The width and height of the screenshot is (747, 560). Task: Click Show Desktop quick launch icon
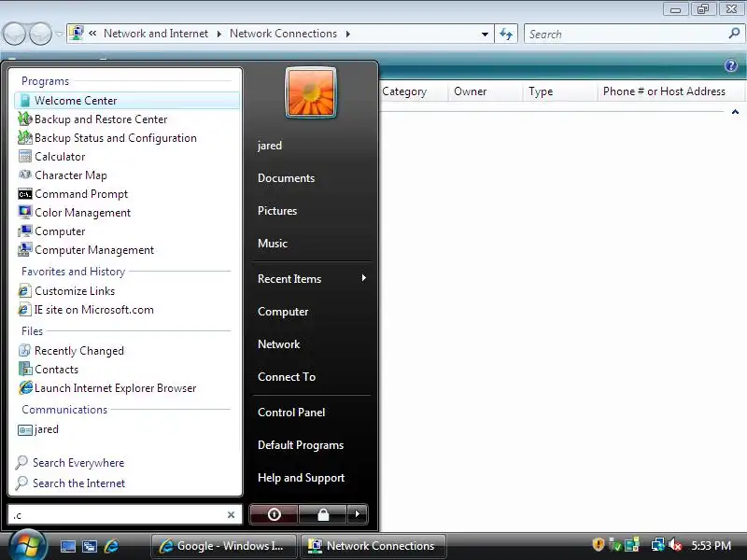pos(67,546)
